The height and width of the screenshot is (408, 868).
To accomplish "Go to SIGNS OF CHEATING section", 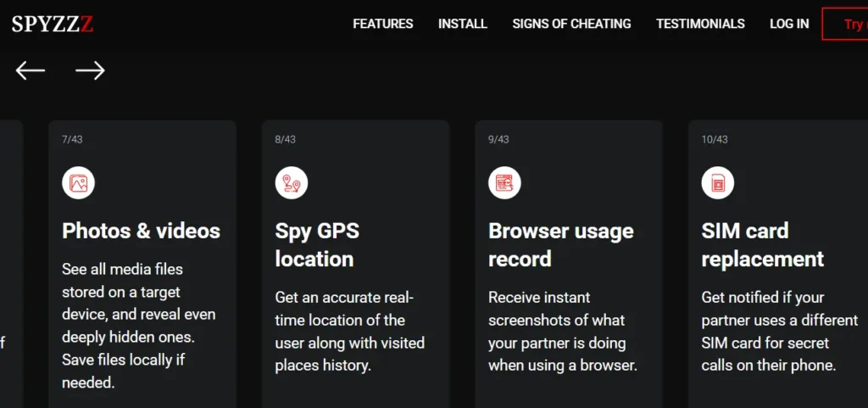I will click(x=571, y=24).
